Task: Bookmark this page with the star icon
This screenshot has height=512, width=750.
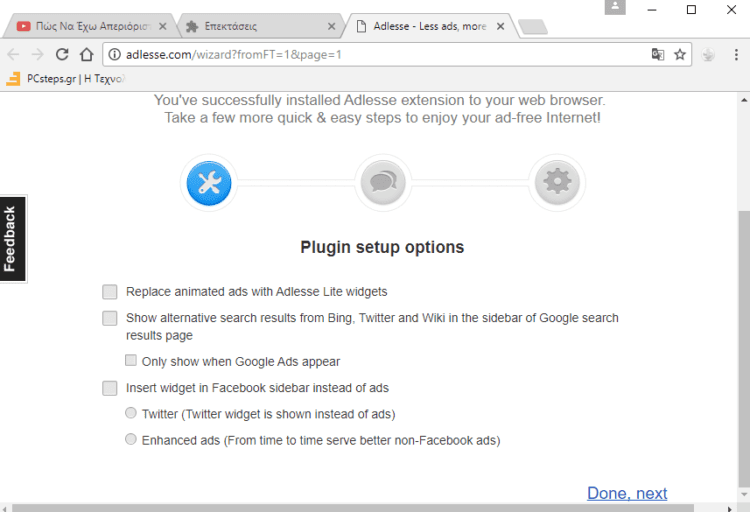Action: pos(680,55)
